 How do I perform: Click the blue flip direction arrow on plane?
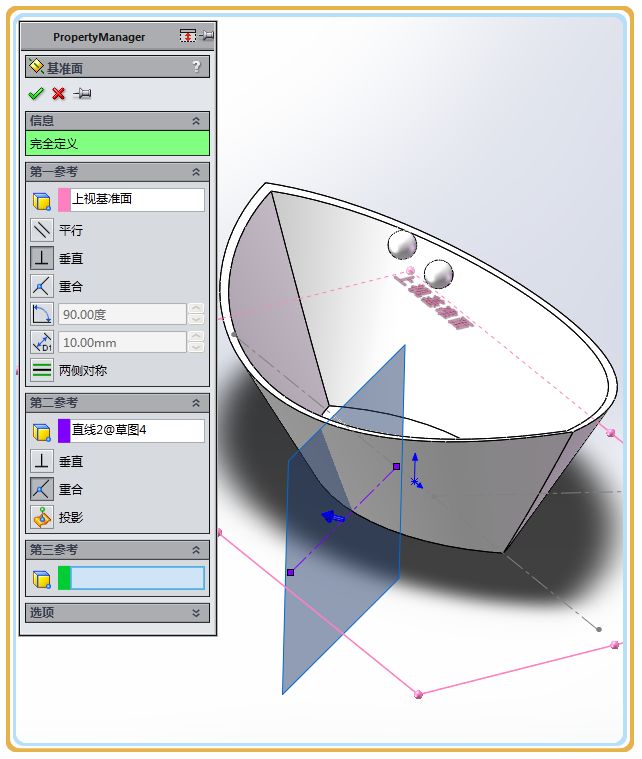(333, 517)
